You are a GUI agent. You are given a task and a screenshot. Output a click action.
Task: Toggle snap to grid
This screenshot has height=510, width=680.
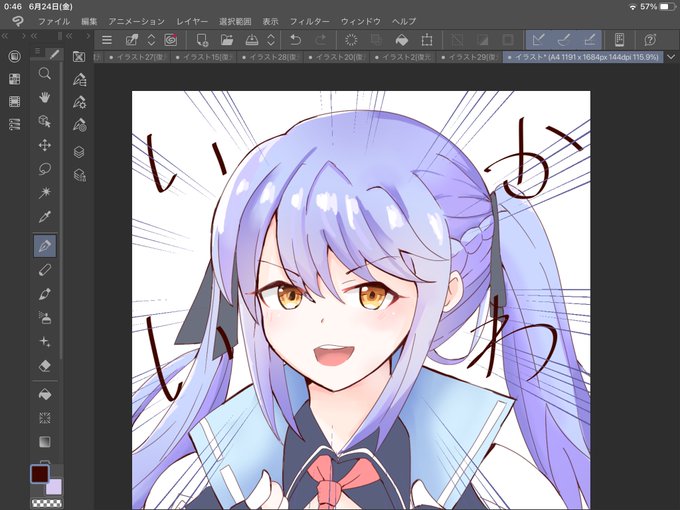tap(589, 40)
